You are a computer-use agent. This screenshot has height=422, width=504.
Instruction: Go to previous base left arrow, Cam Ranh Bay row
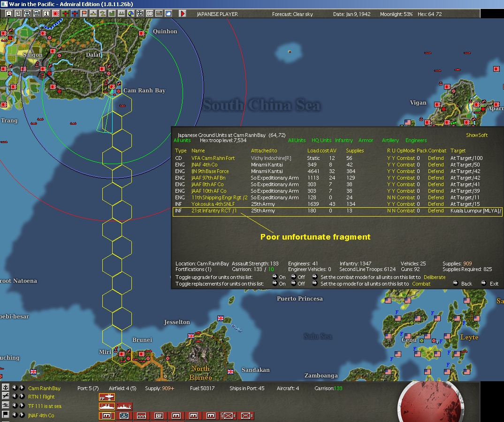(x=15, y=388)
